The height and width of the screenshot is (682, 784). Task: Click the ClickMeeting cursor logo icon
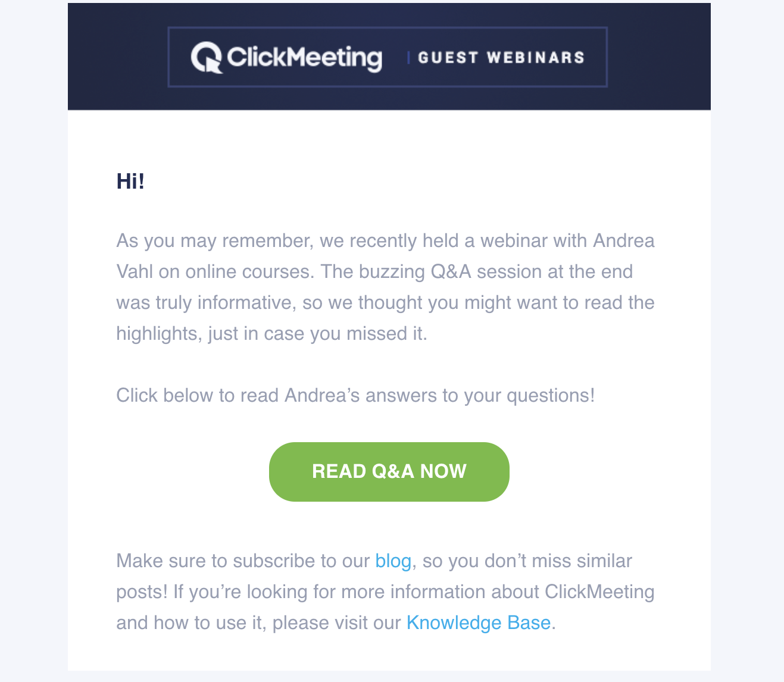[206, 58]
